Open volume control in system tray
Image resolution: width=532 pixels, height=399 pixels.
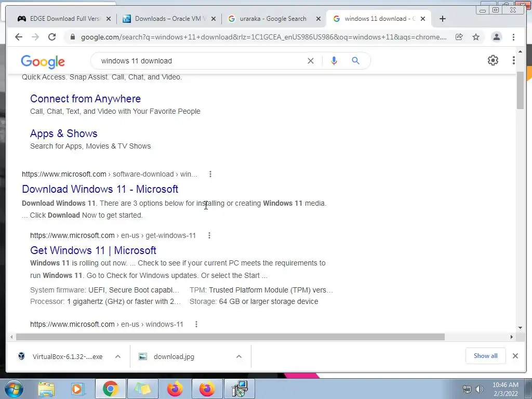pyautogui.click(x=480, y=389)
